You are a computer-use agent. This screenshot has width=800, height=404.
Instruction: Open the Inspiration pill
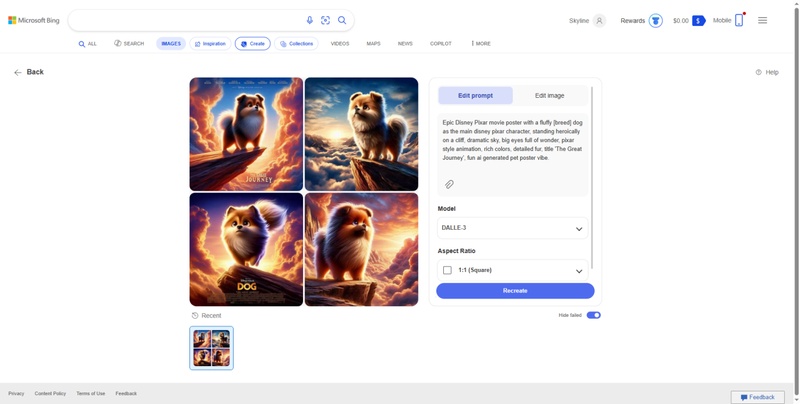pos(210,44)
